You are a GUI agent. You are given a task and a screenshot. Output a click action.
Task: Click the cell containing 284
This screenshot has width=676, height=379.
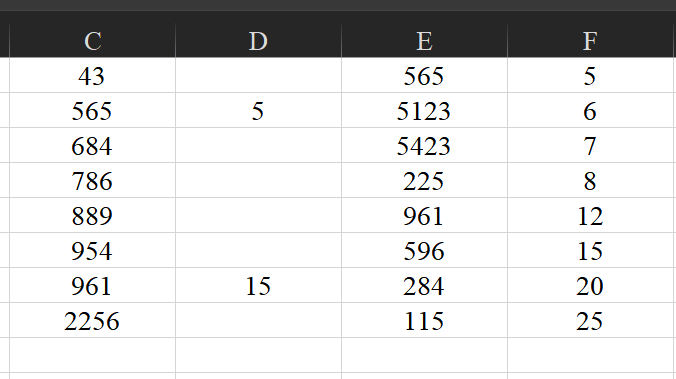[424, 285]
